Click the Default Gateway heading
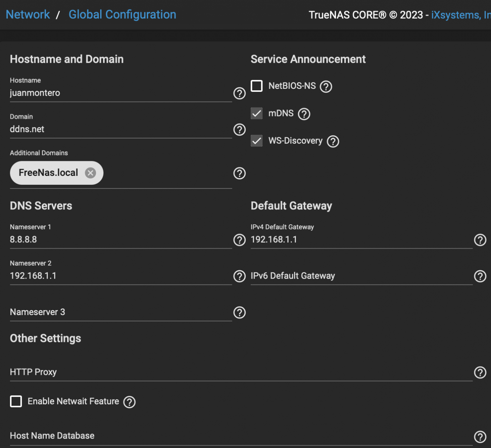 [291, 206]
